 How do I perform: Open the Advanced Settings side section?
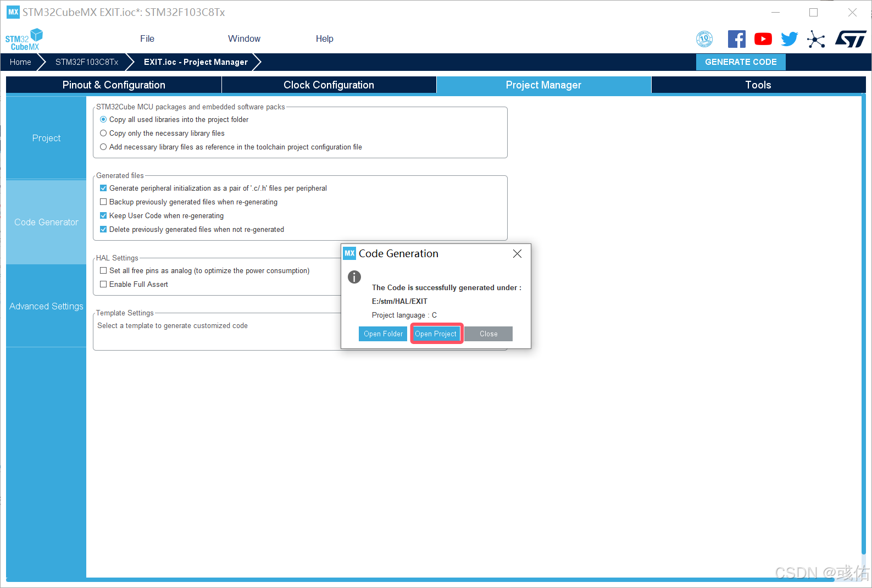pyautogui.click(x=46, y=306)
